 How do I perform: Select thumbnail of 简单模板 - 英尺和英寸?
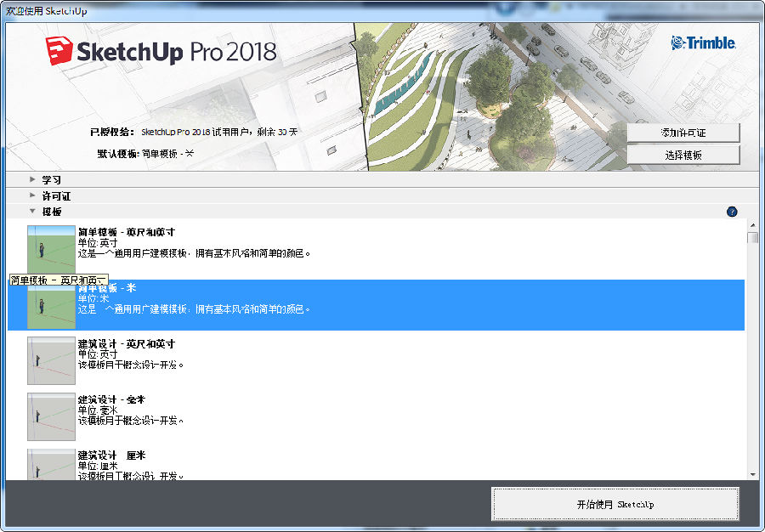[51, 249]
